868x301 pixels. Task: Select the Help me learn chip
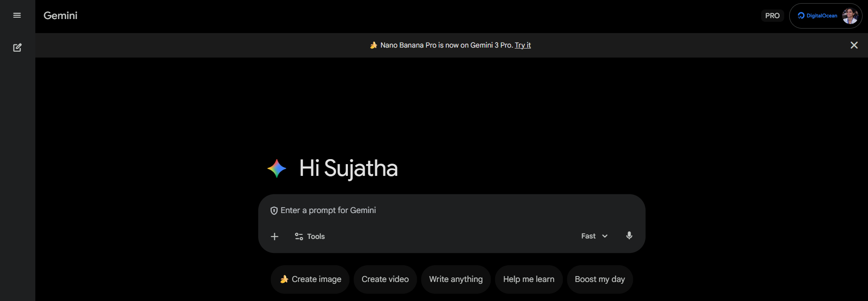(x=529, y=279)
